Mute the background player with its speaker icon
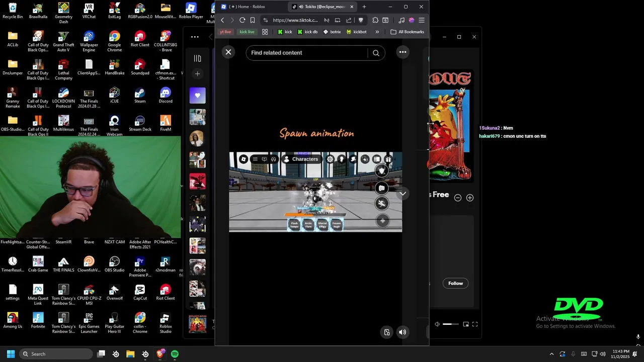 click(437, 324)
